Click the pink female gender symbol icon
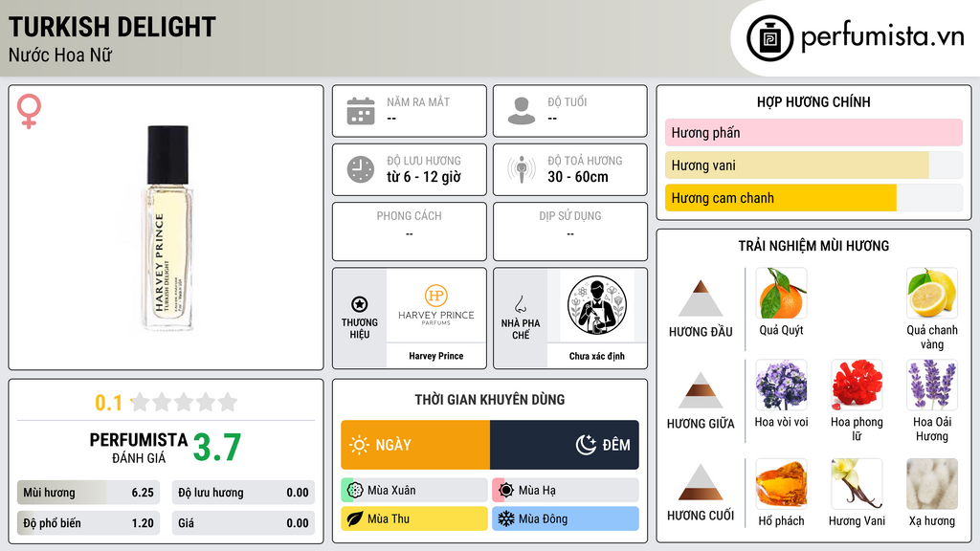The width and height of the screenshot is (980, 551). [29, 111]
